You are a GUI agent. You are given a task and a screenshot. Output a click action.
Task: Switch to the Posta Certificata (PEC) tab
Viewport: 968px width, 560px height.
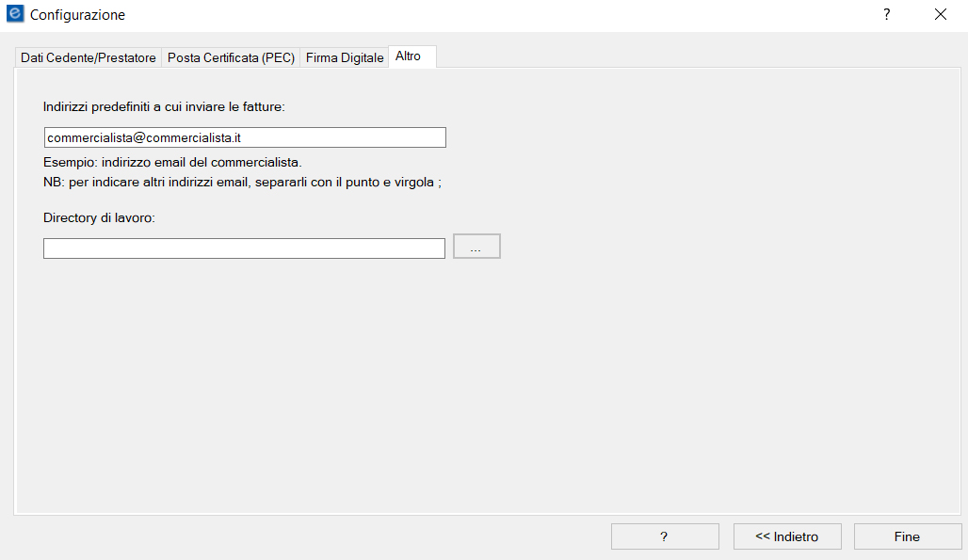pyautogui.click(x=231, y=57)
